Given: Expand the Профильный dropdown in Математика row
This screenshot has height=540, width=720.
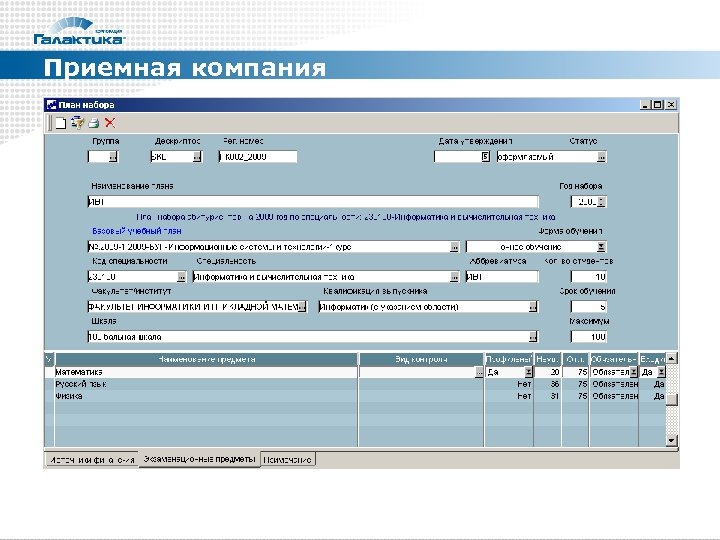Looking at the screenshot, I should point(528,372).
